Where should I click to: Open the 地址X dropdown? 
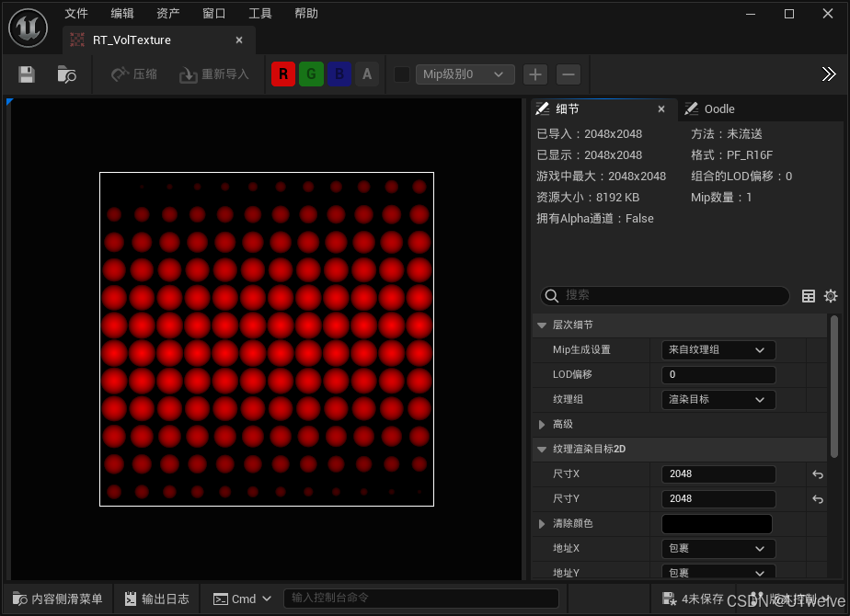coord(718,549)
